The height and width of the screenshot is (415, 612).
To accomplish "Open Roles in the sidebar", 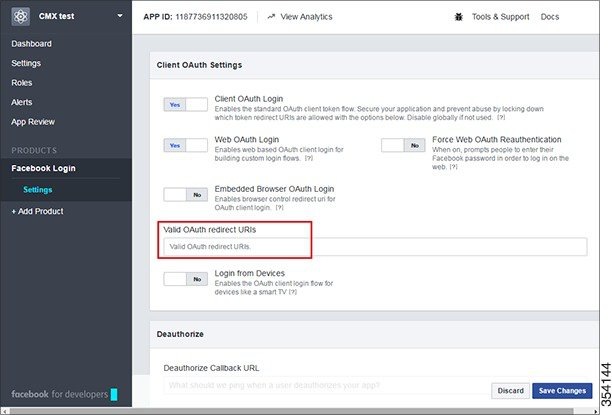I will pyautogui.click(x=21, y=83).
